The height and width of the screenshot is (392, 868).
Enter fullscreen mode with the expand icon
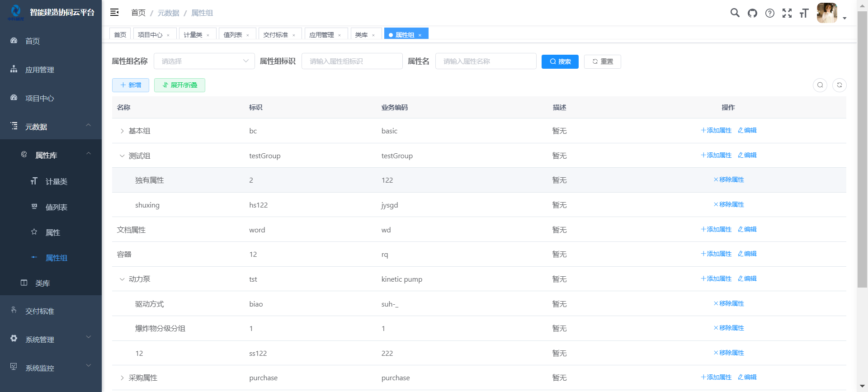(787, 13)
